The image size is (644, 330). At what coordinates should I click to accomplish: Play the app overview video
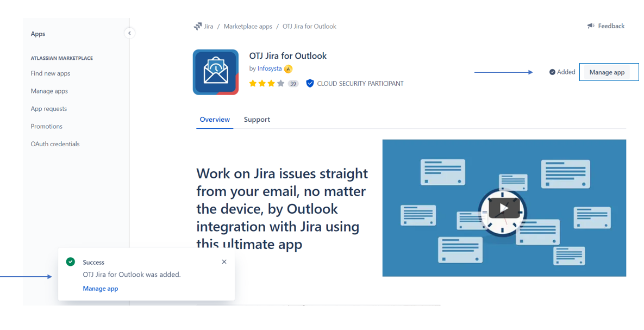point(504,208)
